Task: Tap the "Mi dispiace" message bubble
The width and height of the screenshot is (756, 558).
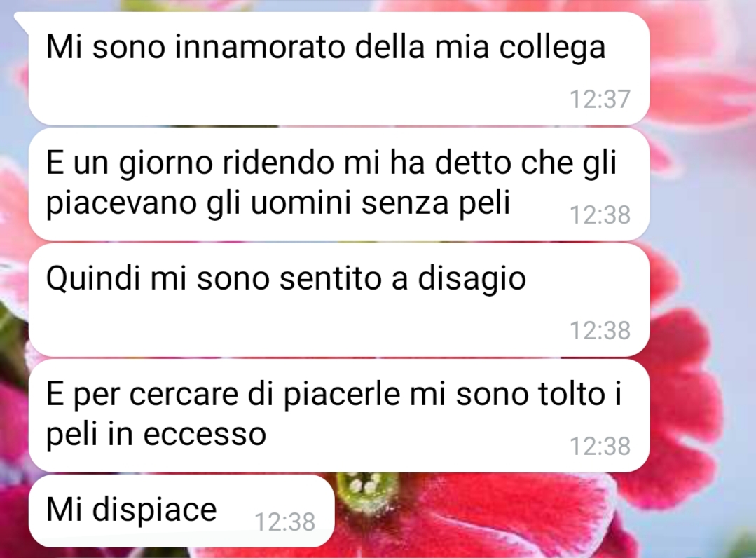Action: 181,511
